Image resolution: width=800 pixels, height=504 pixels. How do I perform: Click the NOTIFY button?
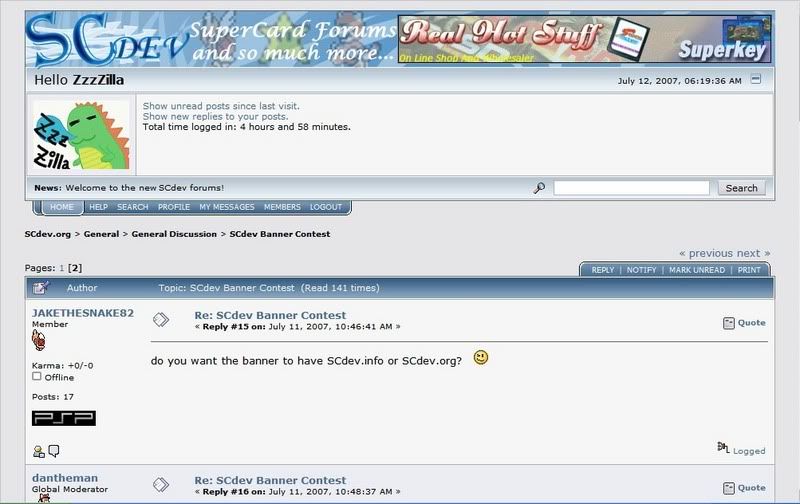tap(641, 270)
